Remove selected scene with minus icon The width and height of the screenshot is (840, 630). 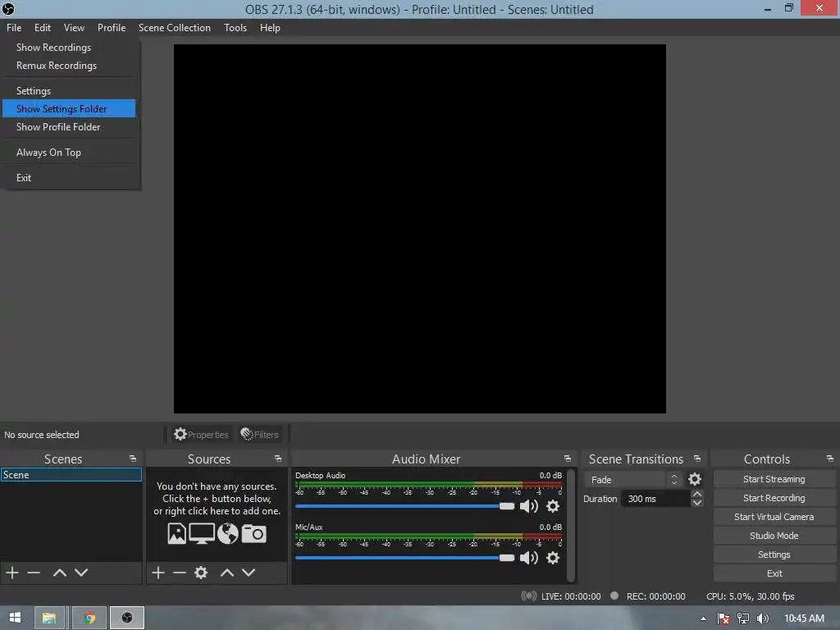coord(34,573)
